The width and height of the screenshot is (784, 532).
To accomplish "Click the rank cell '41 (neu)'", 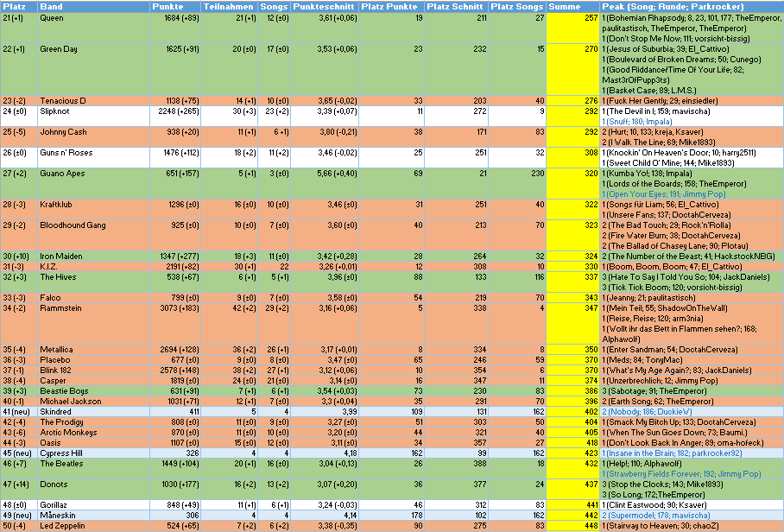I will (x=19, y=411).
